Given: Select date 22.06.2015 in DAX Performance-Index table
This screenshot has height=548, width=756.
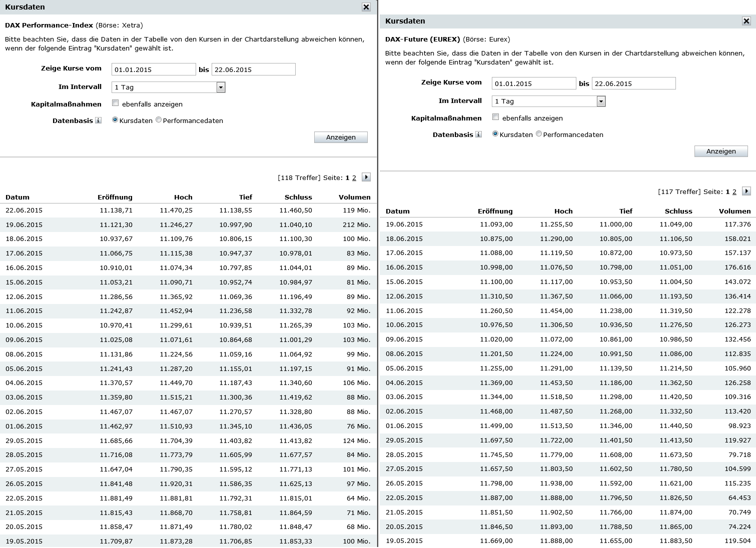Looking at the screenshot, I should tap(24, 210).
